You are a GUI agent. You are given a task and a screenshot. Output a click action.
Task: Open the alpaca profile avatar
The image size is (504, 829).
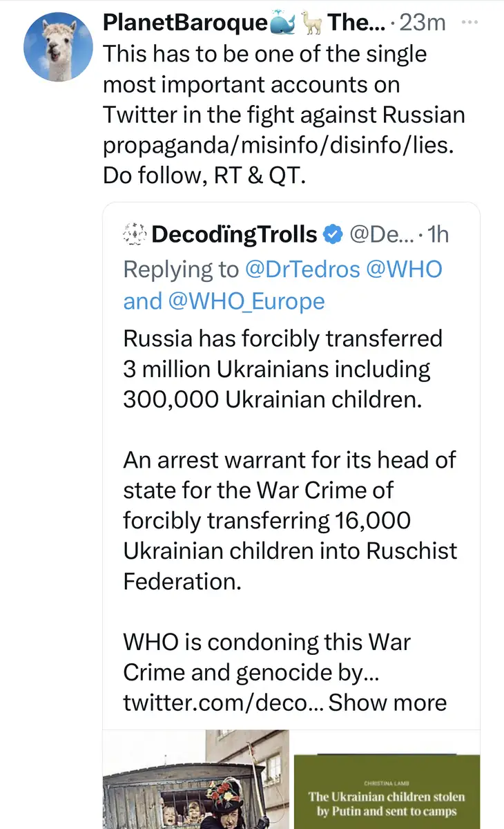pos(58,47)
